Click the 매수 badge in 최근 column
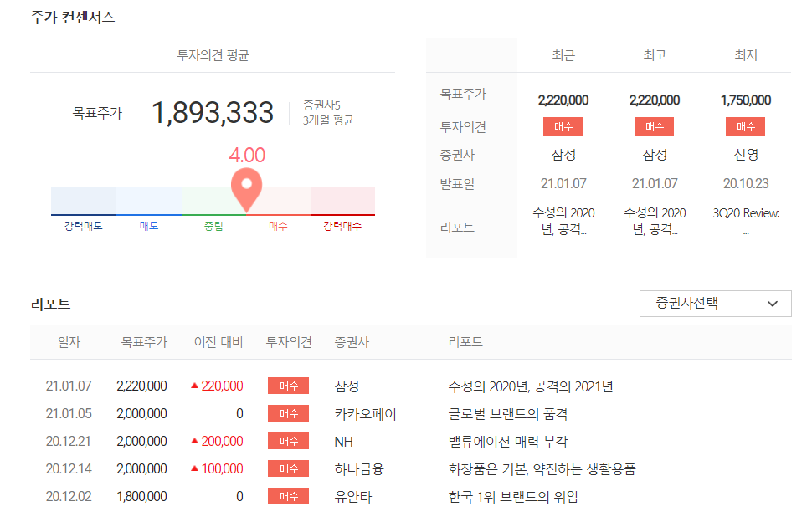Viewport: 812px width, 522px height. [563, 126]
